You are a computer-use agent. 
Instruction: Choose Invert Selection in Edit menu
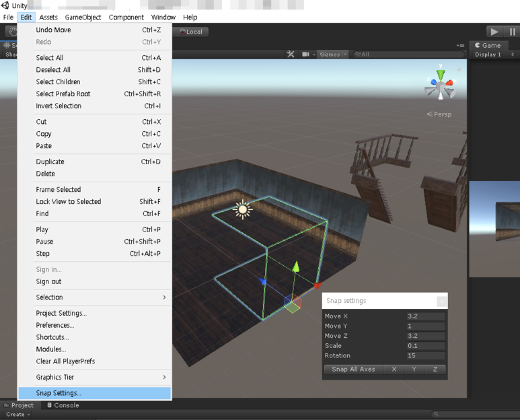pos(95,106)
